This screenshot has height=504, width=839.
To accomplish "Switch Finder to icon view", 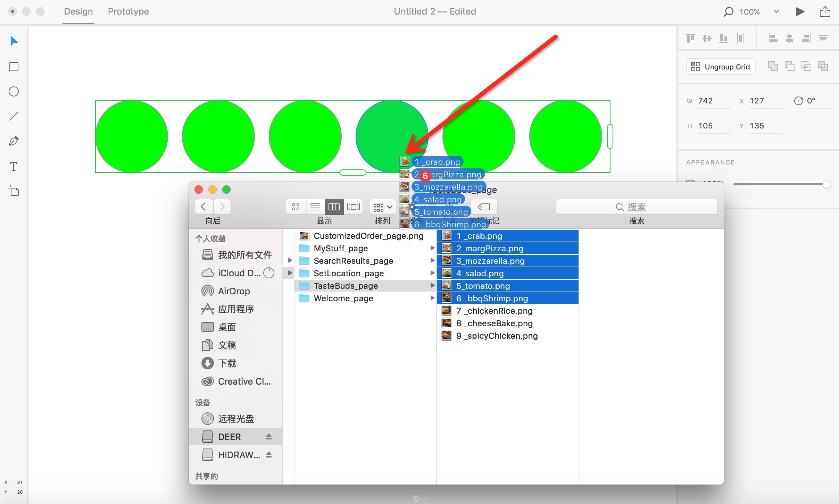I will point(296,207).
